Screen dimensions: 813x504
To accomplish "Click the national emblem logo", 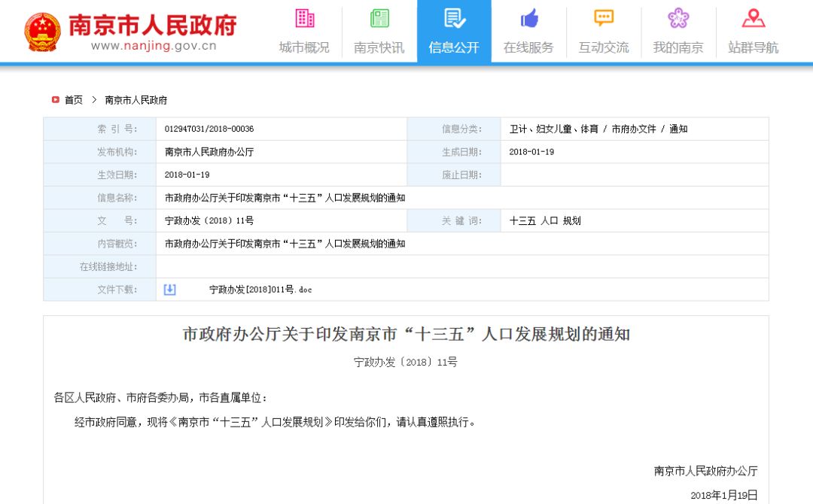I will 42,32.
